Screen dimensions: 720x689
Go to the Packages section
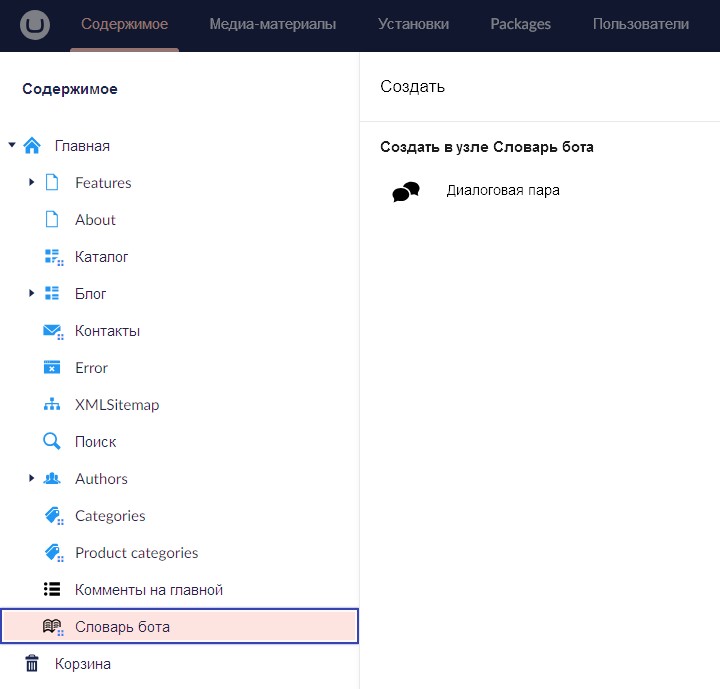tap(520, 24)
